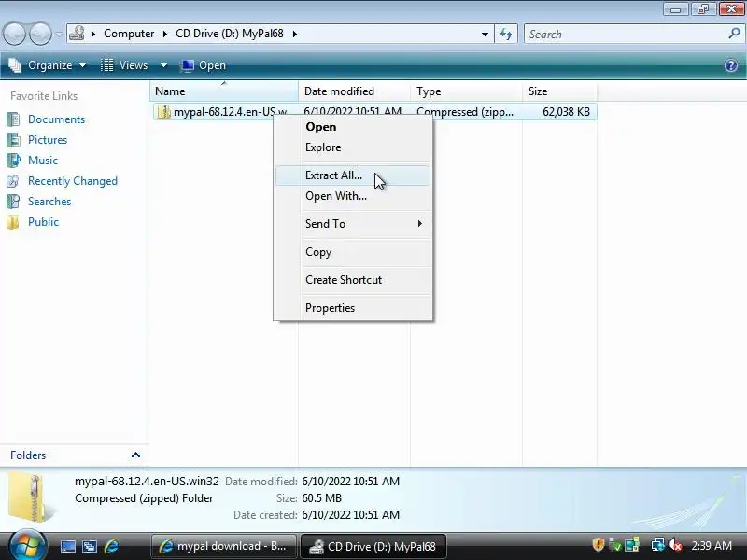Open Music in Favorite Links
This screenshot has height=560, width=747.
(x=43, y=160)
